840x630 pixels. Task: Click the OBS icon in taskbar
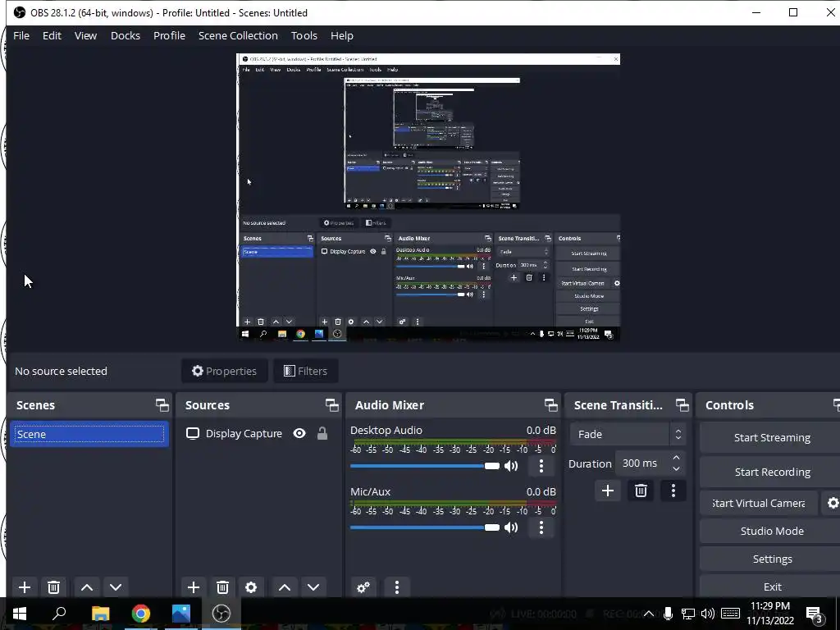coord(221,614)
